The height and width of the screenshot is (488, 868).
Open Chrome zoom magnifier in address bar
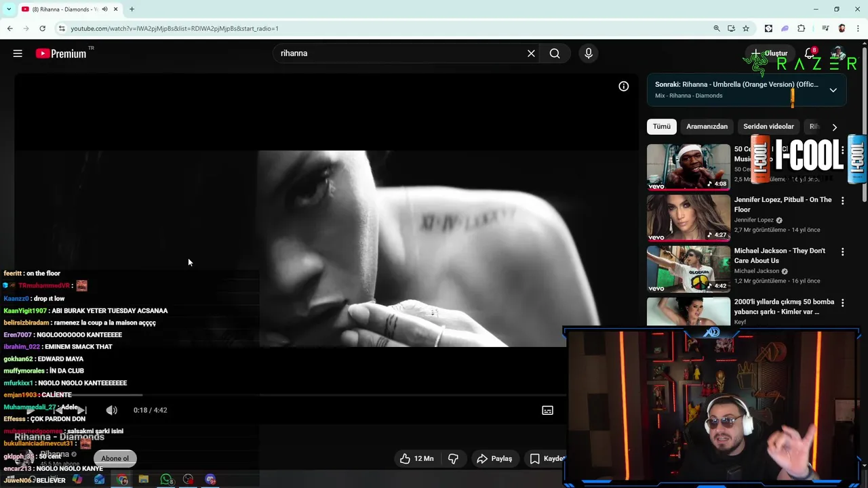tap(717, 28)
